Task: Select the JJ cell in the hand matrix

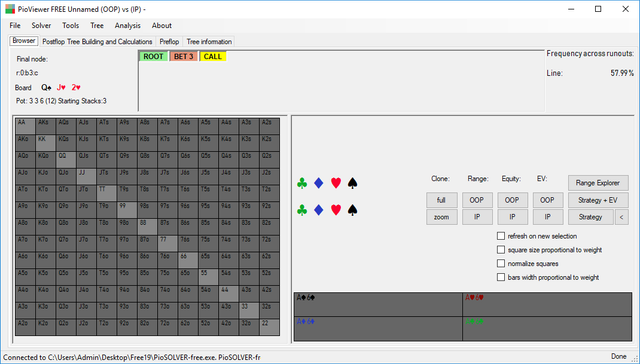Action: click(x=87, y=177)
